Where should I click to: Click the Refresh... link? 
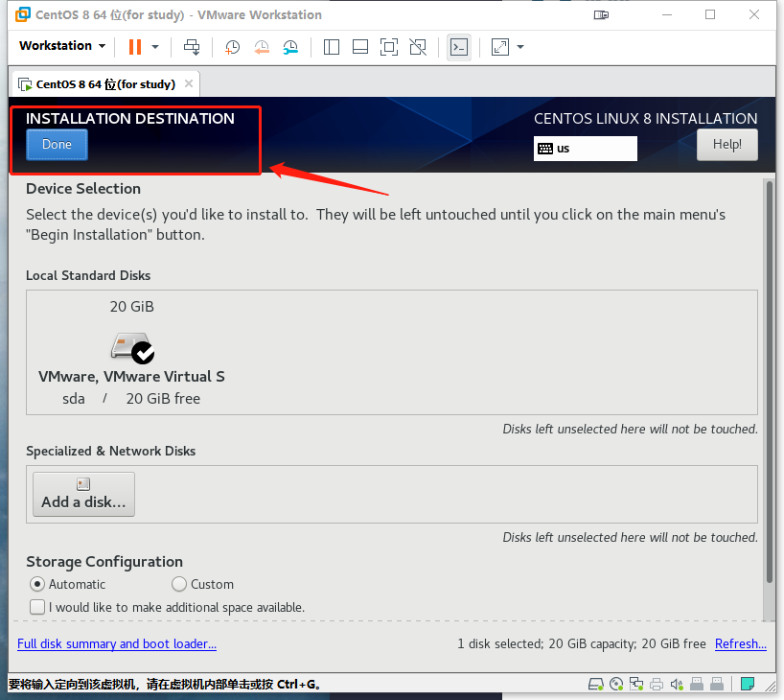(741, 643)
